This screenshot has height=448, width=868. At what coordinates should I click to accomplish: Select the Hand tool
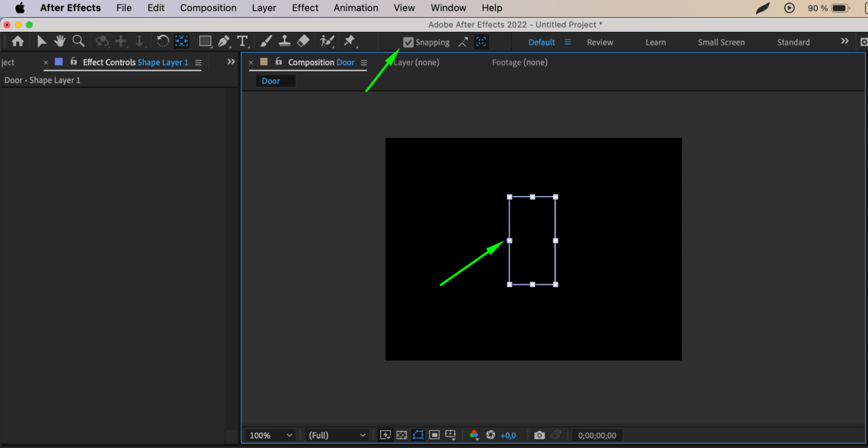point(59,41)
